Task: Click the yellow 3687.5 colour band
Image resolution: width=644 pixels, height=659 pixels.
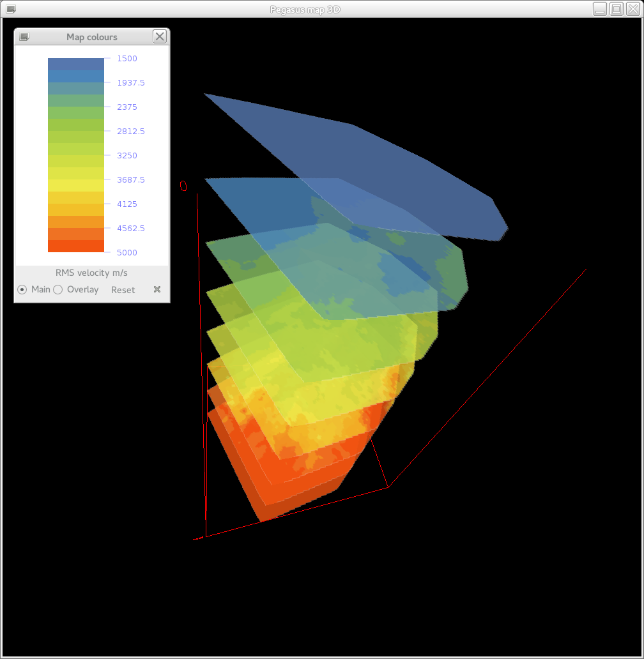Action: coord(75,185)
